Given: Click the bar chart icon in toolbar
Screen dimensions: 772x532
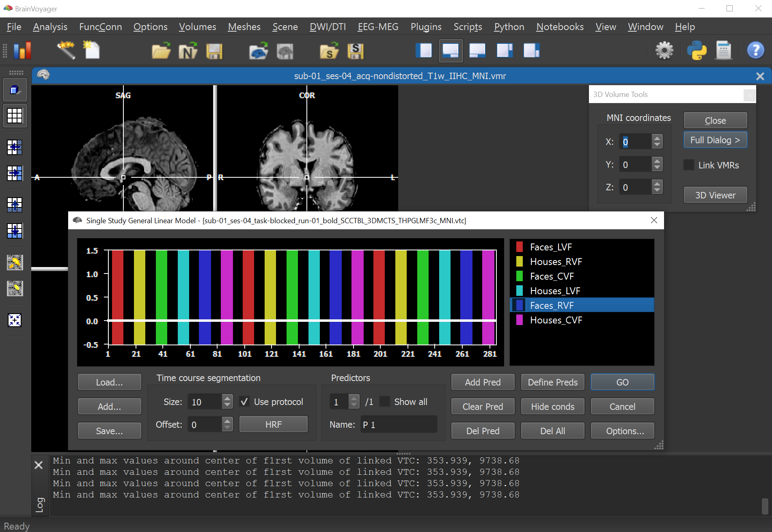Looking at the screenshot, I should [x=22, y=51].
